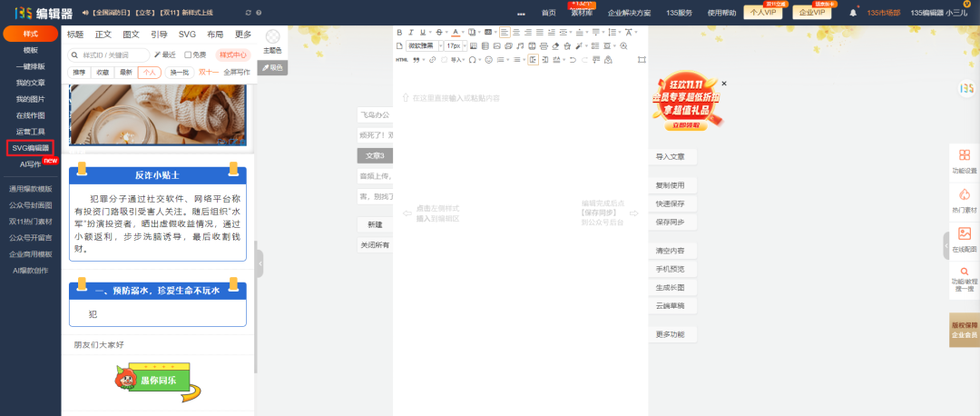Click the notification bell icon
The image size is (980, 416).
point(853,13)
